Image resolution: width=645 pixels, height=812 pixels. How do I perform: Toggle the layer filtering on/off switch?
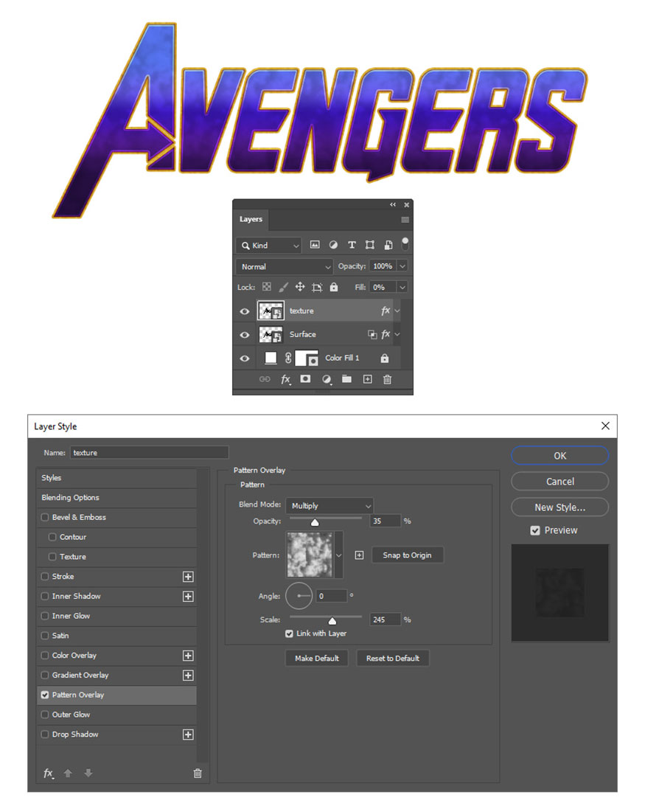click(405, 243)
